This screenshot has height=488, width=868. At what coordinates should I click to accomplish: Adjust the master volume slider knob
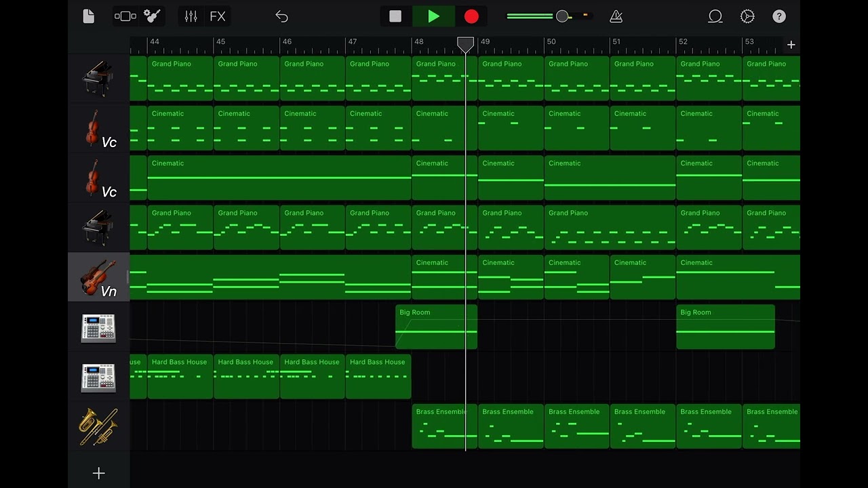562,16
